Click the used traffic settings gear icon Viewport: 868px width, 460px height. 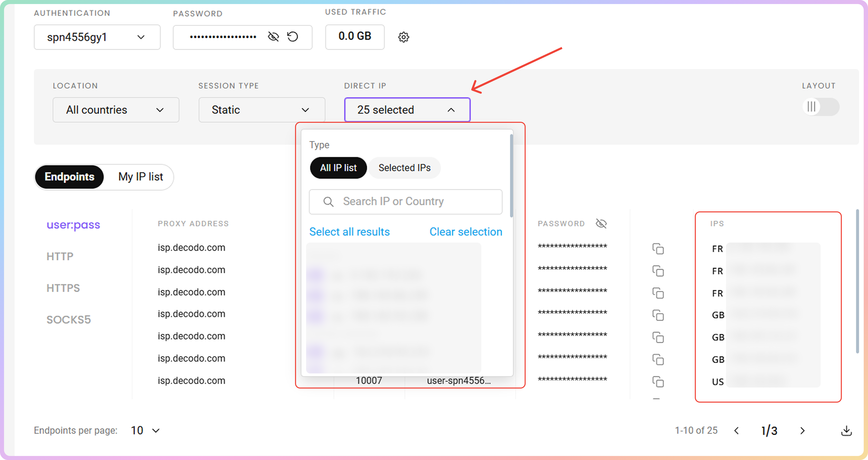(403, 37)
